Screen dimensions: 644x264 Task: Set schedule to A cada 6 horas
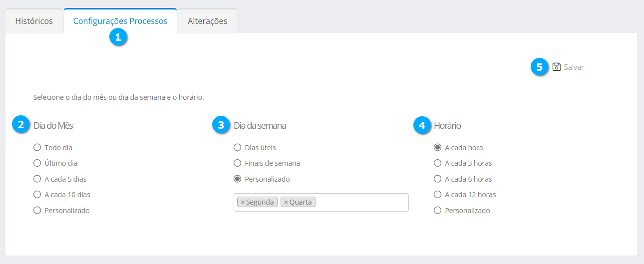438,179
